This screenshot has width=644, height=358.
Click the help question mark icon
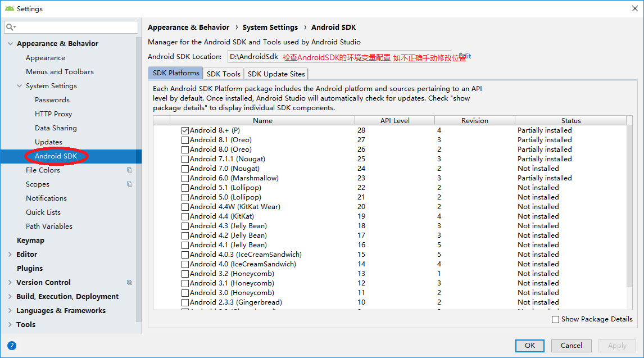click(12, 346)
